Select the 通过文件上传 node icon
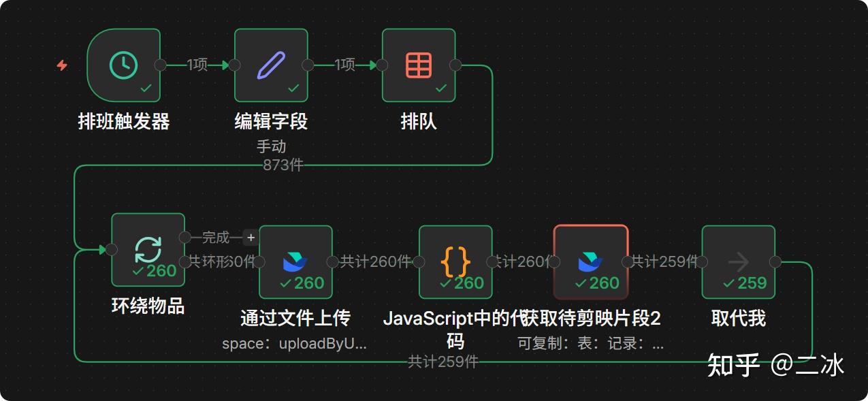This screenshot has height=401, width=868. click(x=295, y=262)
